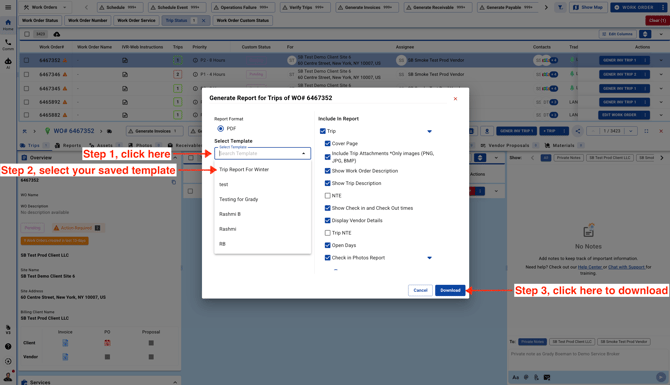This screenshot has width=670, height=385.
Task: Click the share icon in WO toolbar
Action: pyautogui.click(x=578, y=131)
